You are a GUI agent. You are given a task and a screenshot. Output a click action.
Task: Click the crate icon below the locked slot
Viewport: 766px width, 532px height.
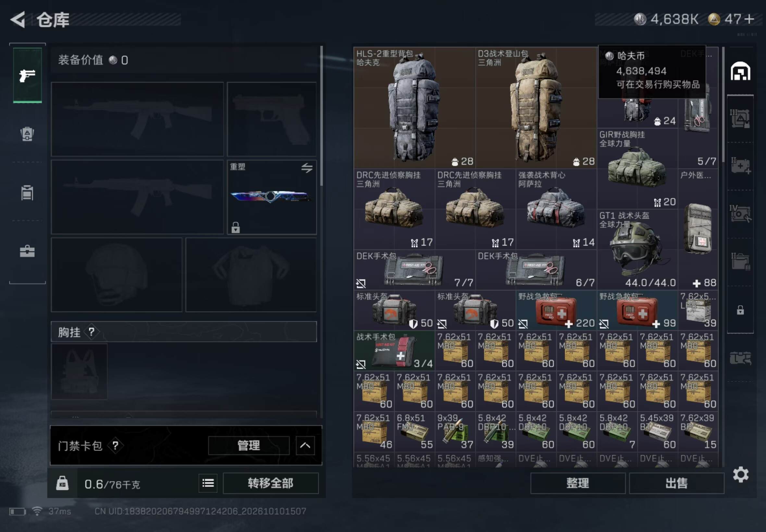coord(740,358)
